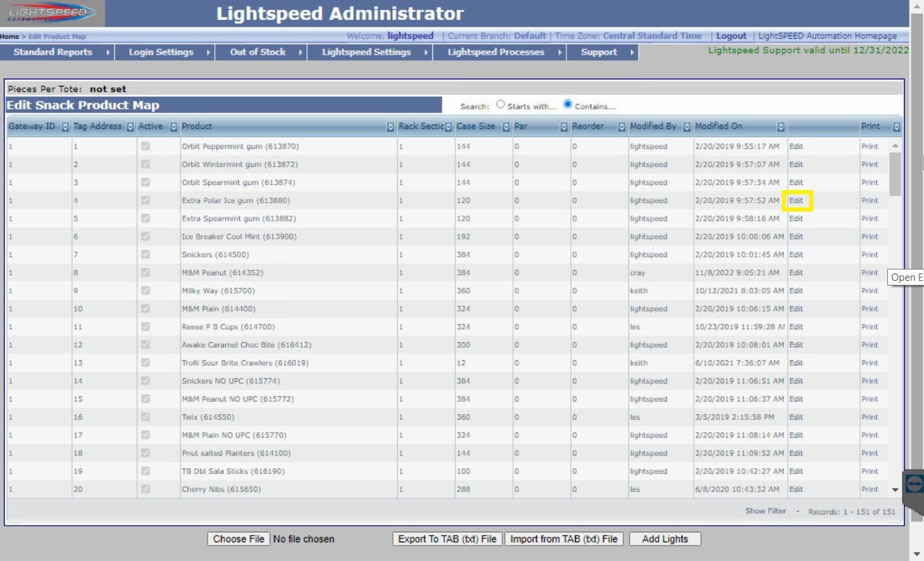Toggle Active checkbox for Twix (614550)
924x561 pixels.
(x=145, y=416)
